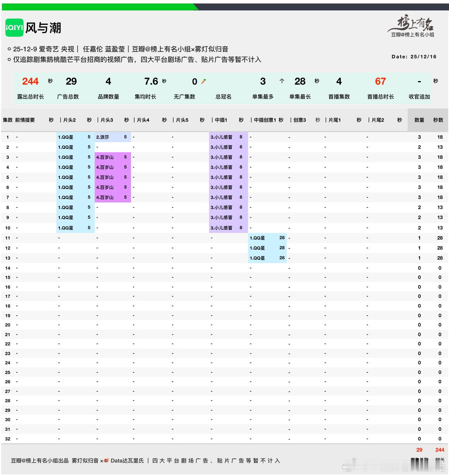Click the 中插1 column header
This screenshot has height=476, width=449.
(221, 120)
